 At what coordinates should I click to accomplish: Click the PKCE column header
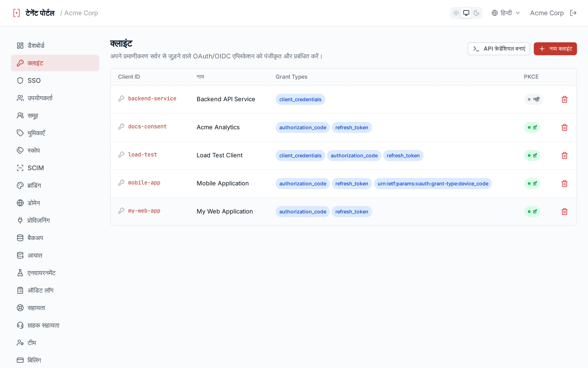[531, 77]
